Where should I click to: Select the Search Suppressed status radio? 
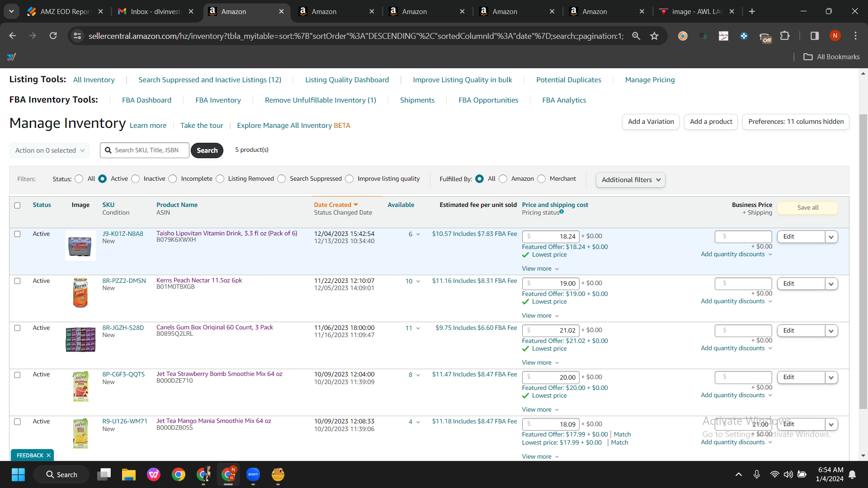(282, 179)
